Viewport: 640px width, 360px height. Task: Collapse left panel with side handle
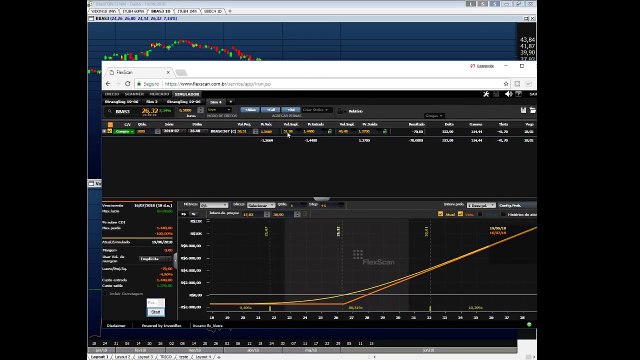pyautogui.click(x=176, y=260)
